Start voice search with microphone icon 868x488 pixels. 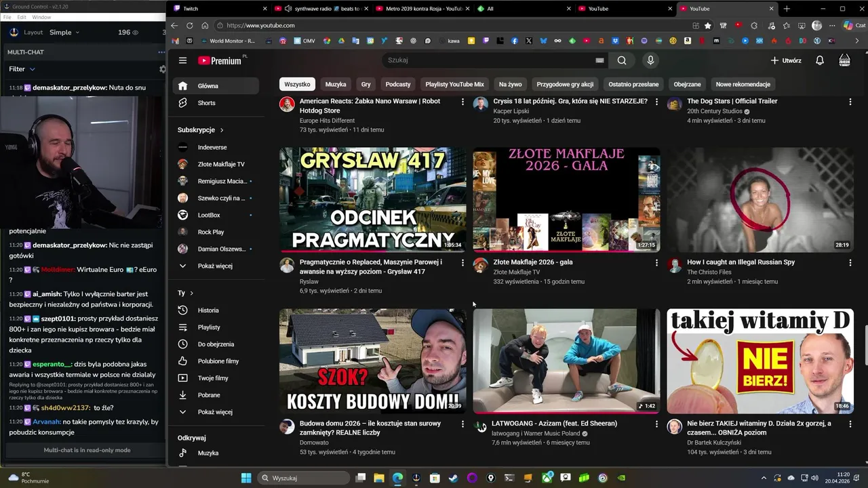coord(650,60)
